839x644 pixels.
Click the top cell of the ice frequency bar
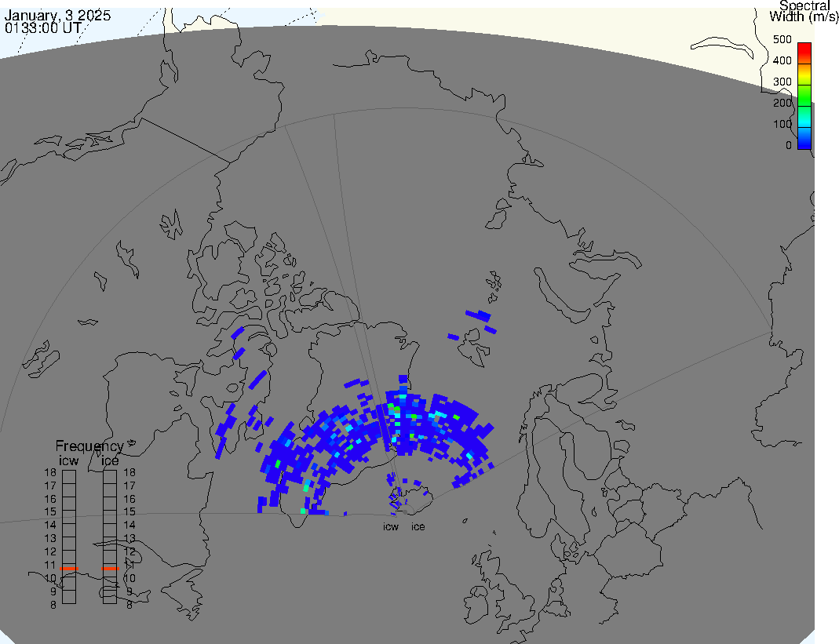[110, 477]
